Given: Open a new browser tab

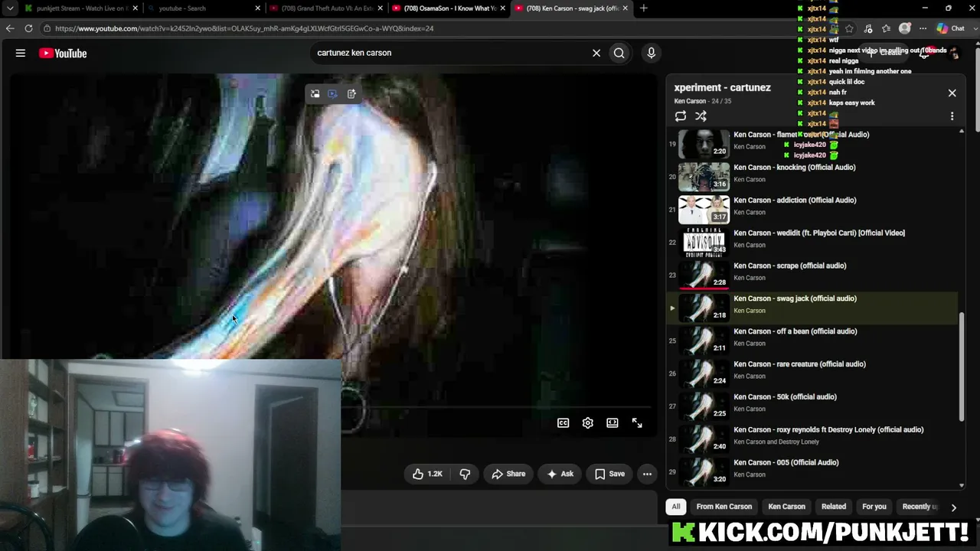Looking at the screenshot, I should click(643, 8).
